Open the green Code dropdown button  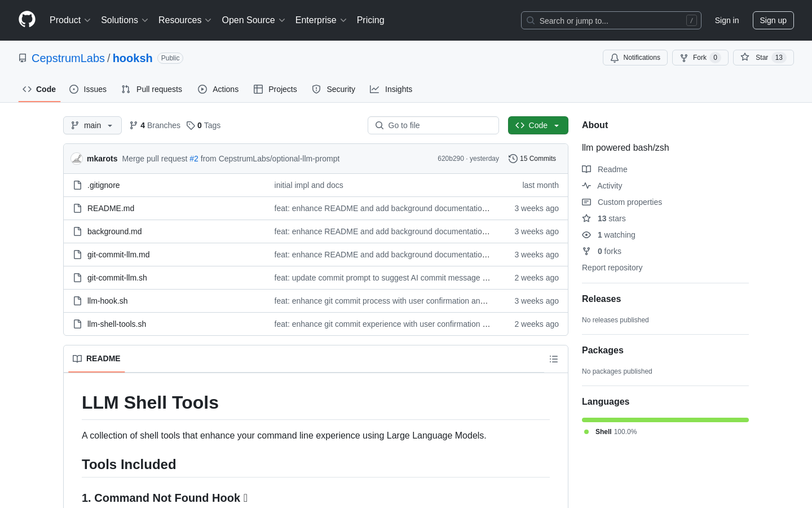[x=538, y=125]
